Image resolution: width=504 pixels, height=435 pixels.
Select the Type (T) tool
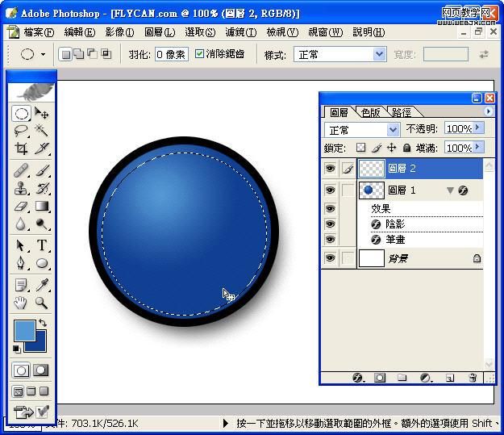pyautogui.click(x=41, y=245)
